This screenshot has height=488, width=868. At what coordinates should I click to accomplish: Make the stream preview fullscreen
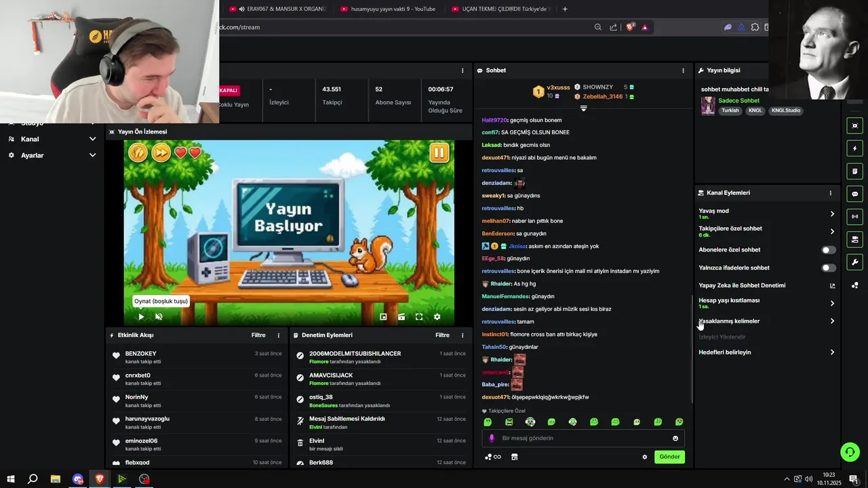pos(419,317)
